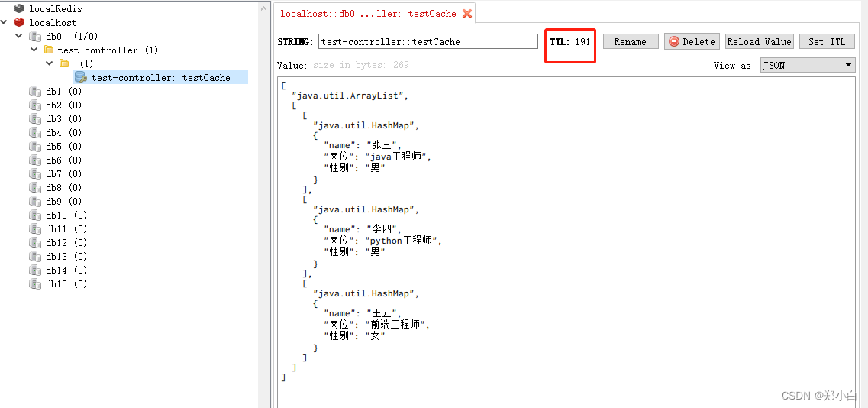Image resolution: width=868 pixels, height=408 pixels.
Task: Click the testCache key icon
Action: (x=81, y=77)
